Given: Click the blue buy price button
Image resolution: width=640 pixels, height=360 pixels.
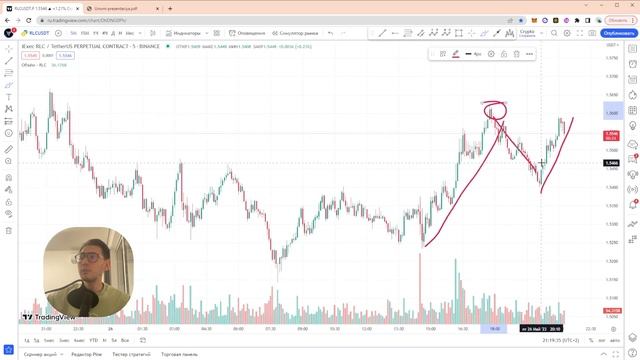Looking at the screenshot, I should (65, 56).
